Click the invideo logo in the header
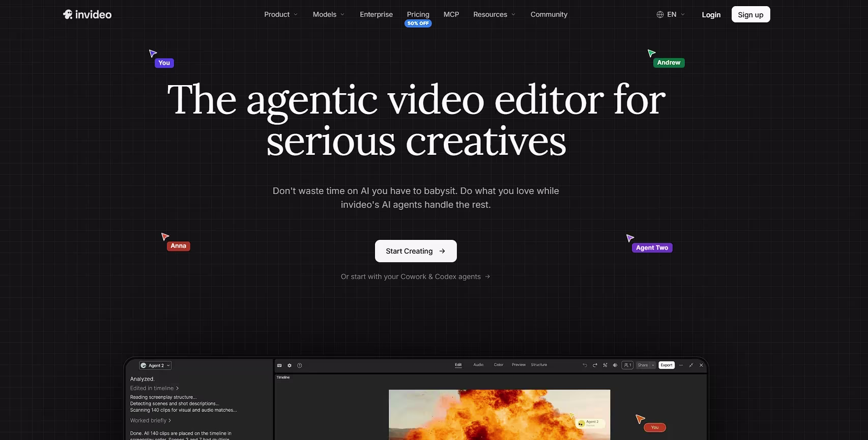 point(87,14)
